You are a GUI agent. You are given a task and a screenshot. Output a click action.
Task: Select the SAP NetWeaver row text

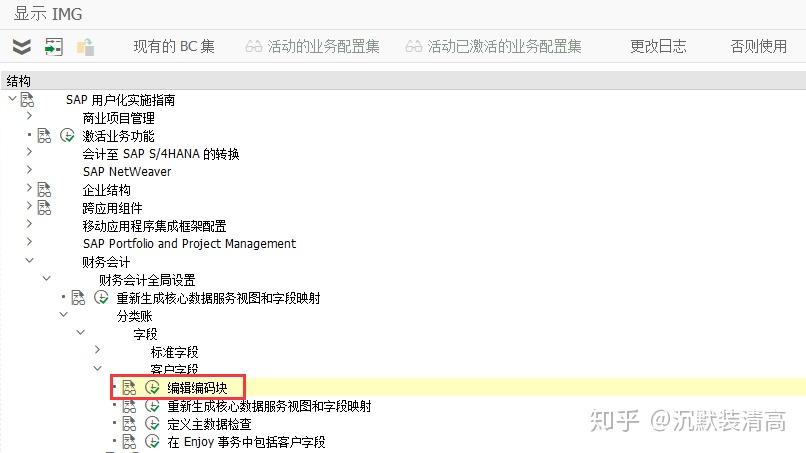127,172
